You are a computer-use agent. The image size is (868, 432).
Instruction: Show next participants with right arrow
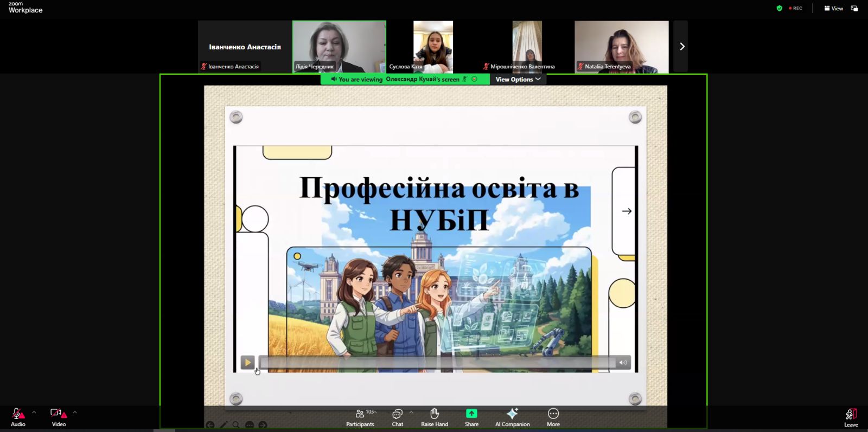[681, 47]
